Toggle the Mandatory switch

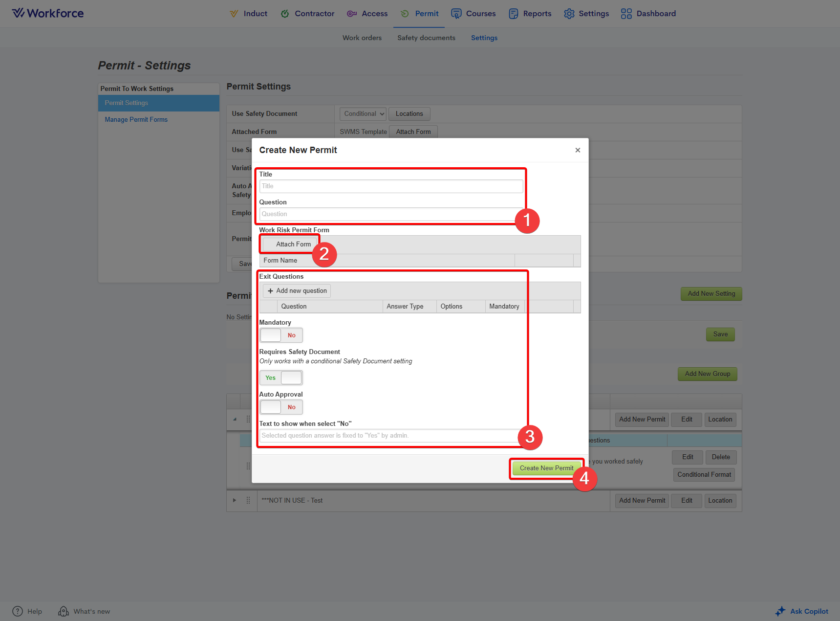tap(281, 335)
